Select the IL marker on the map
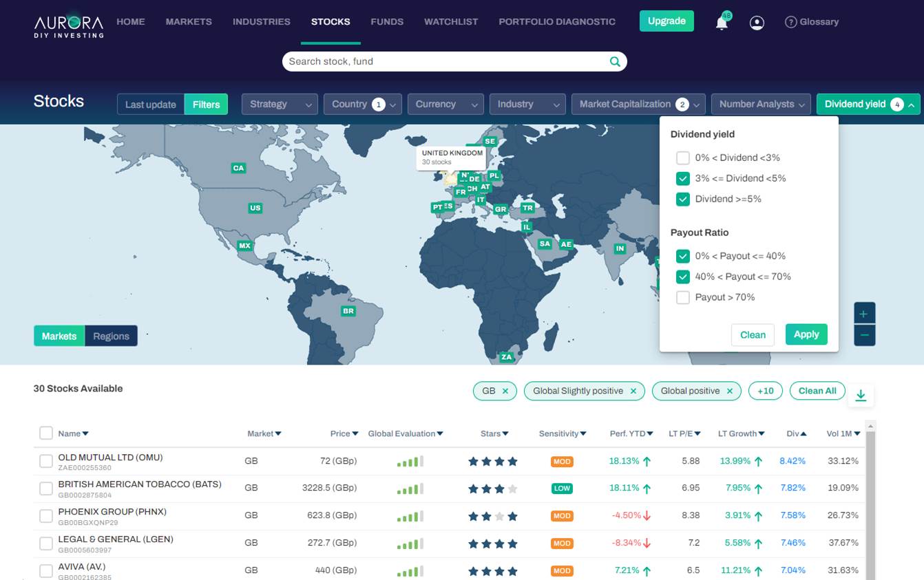 tap(527, 226)
